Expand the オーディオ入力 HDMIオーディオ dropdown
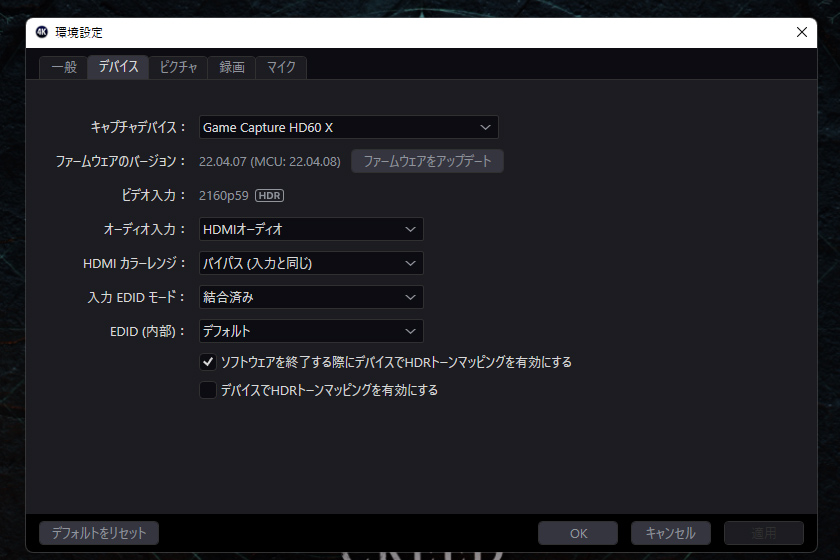Screen dimensions: 840x560 click(x=311, y=229)
